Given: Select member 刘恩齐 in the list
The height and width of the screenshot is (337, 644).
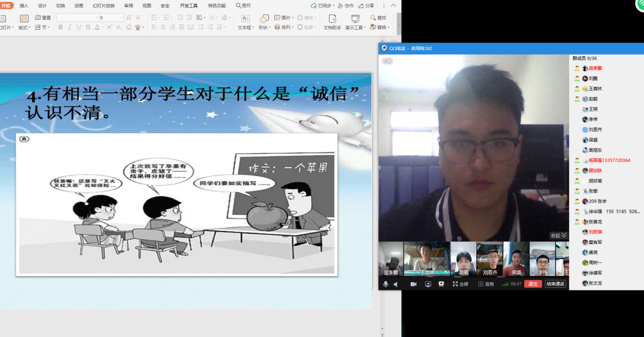Looking at the screenshot, I should coord(595,129).
